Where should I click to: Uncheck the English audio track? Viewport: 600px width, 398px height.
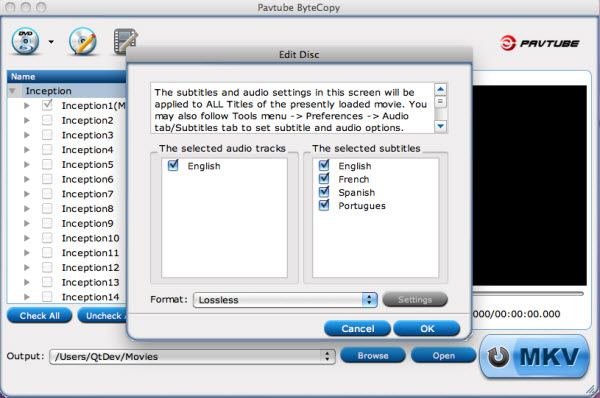[x=173, y=165]
